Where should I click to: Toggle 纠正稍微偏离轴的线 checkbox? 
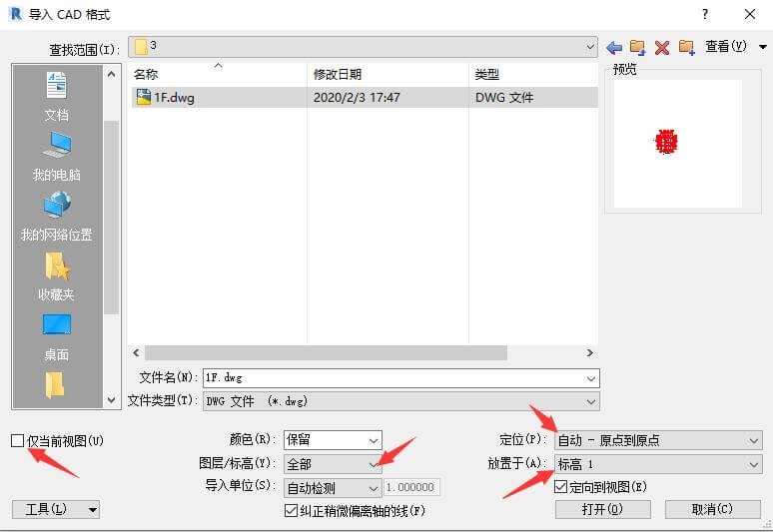pos(291,510)
